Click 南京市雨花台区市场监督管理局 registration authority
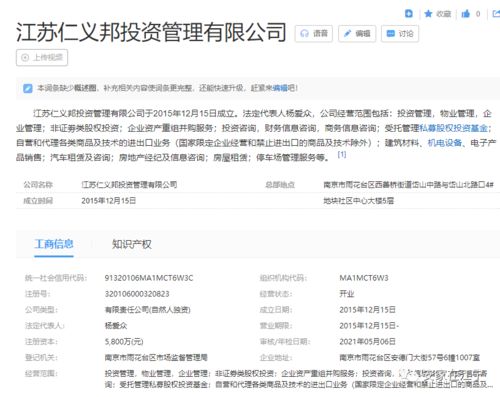500x397 pixels. coord(156,358)
